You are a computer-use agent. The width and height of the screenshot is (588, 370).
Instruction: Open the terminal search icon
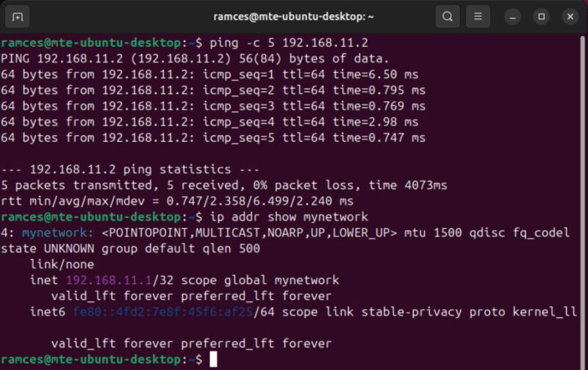click(x=448, y=16)
